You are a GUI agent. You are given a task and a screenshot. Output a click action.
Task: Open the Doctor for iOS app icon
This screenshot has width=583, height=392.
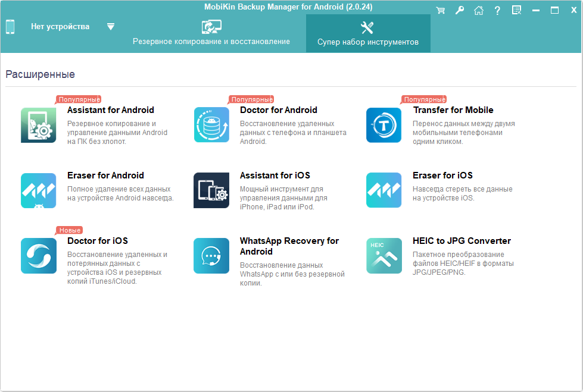(x=39, y=256)
